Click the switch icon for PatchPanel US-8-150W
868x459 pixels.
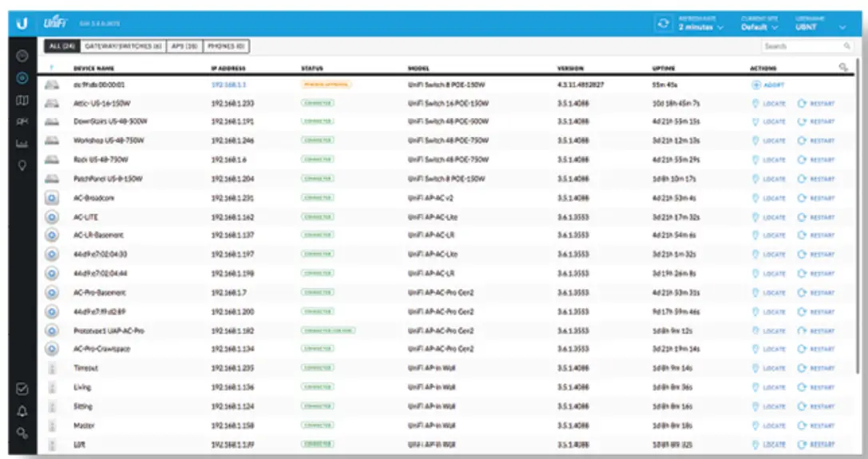pyautogui.click(x=51, y=179)
